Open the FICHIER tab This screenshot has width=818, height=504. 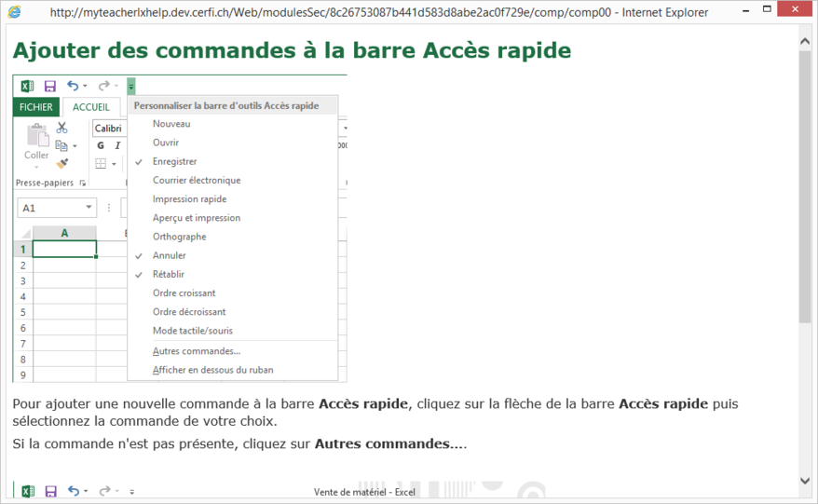(x=36, y=107)
